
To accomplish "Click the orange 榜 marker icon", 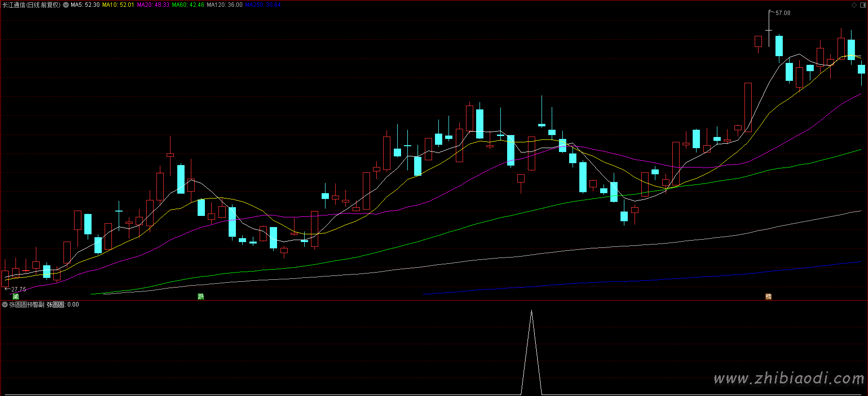I will (768, 296).
